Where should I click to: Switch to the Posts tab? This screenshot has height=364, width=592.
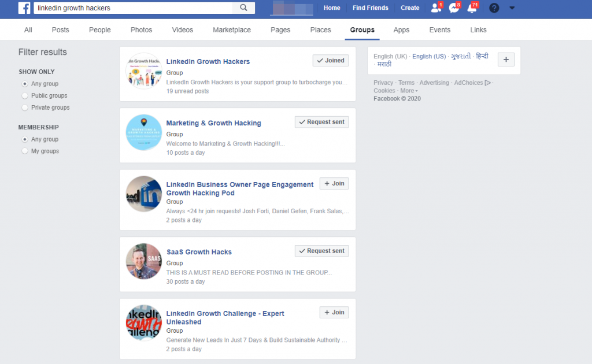tap(60, 30)
